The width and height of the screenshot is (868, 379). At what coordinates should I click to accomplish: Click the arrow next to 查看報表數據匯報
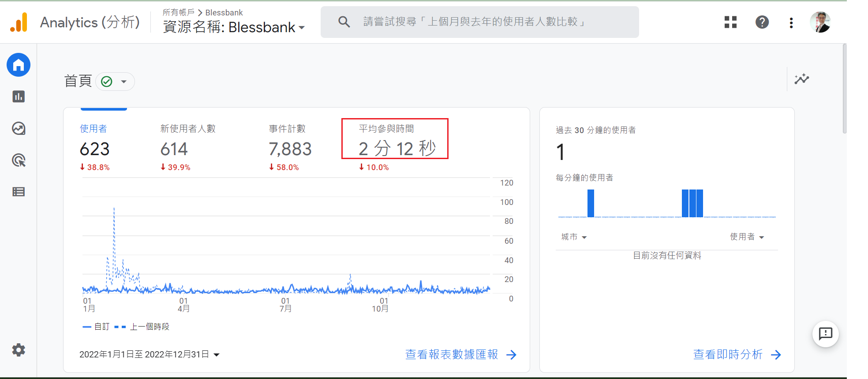pyautogui.click(x=511, y=355)
